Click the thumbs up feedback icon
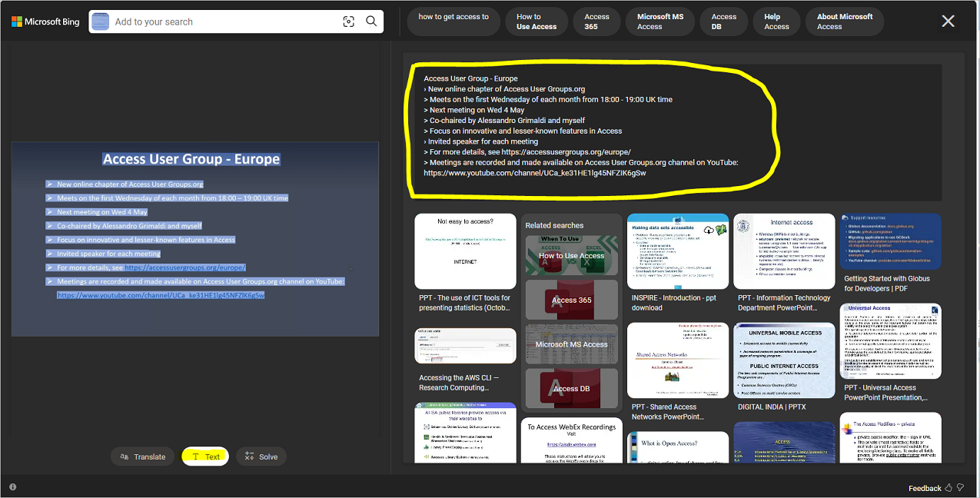This screenshot has width=980, height=498. (948, 488)
